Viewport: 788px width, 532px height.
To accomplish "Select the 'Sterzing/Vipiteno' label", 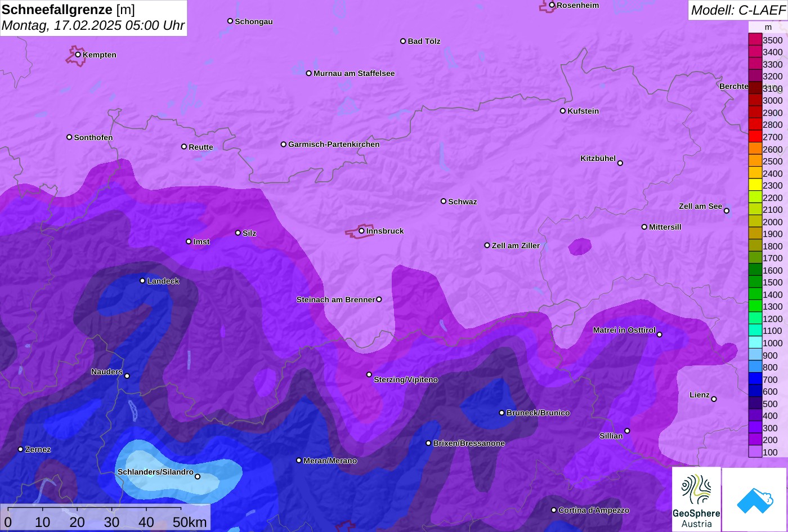I will click(406, 379).
